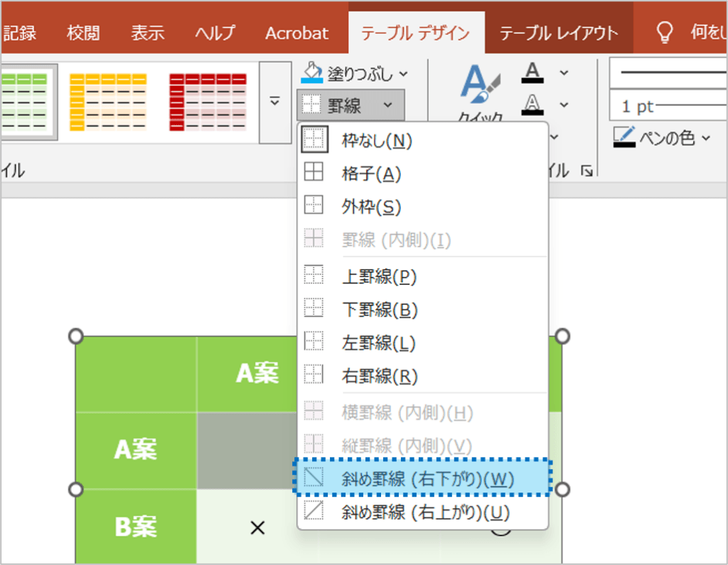Click the × table cell
Screen dimensions: 728x565
(257, 527)
